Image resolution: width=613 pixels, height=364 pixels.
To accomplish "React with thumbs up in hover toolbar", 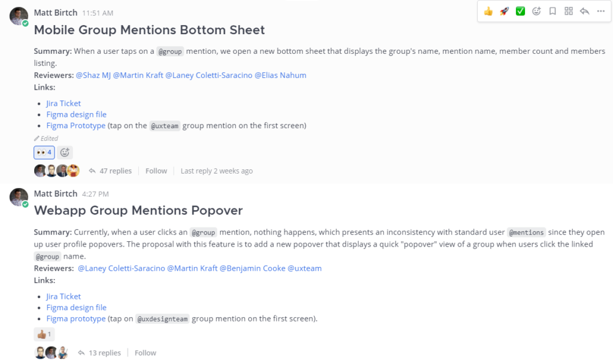I will tap(488, 11).
